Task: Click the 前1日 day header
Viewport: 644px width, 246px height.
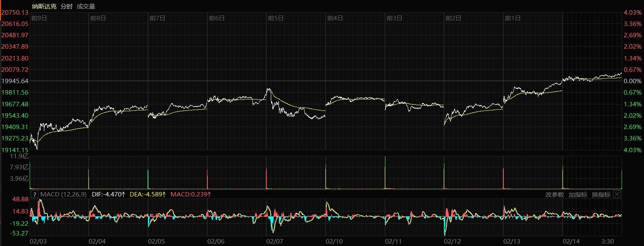Action: click(x=513, y=18)
